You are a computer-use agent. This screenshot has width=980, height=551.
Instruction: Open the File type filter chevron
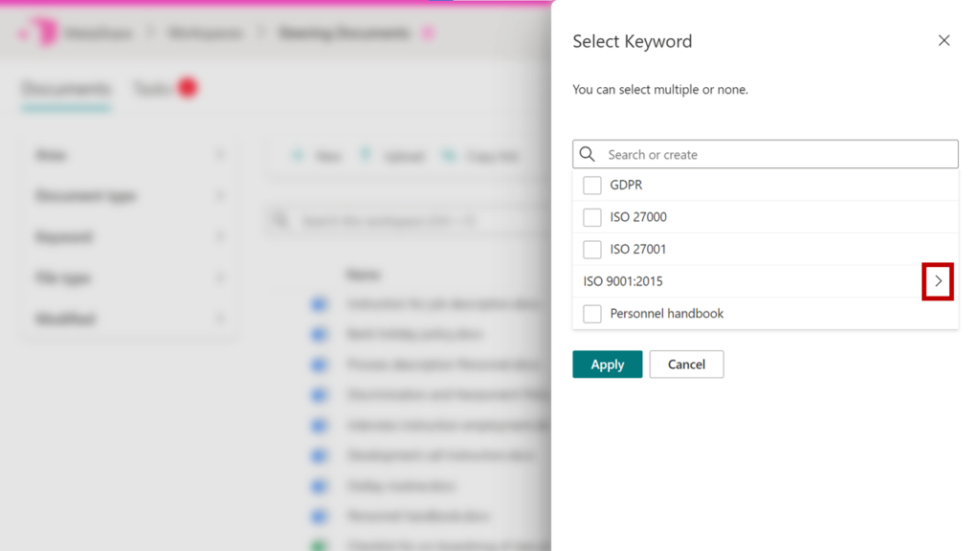coord(220,278)
